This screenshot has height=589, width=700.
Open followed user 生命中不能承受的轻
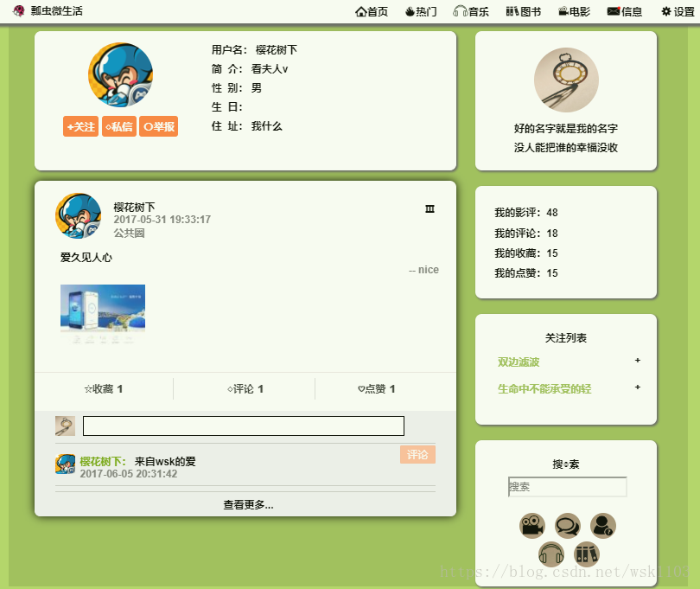pos(544,389)
